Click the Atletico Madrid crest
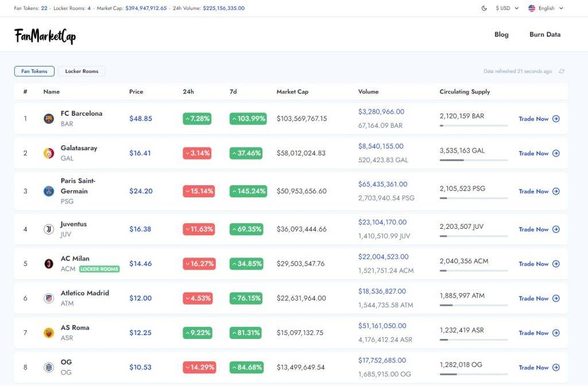 [49, 298]
